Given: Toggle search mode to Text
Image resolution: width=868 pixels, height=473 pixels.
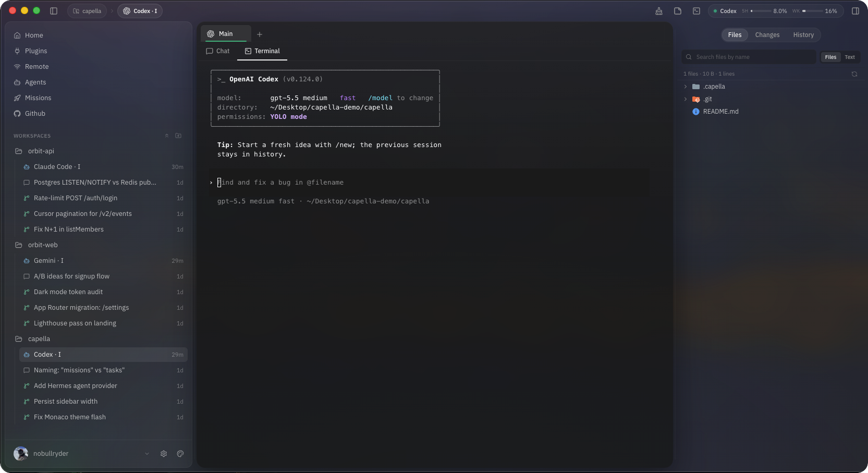Looking at the screenshot, I should tap(850, 57).
